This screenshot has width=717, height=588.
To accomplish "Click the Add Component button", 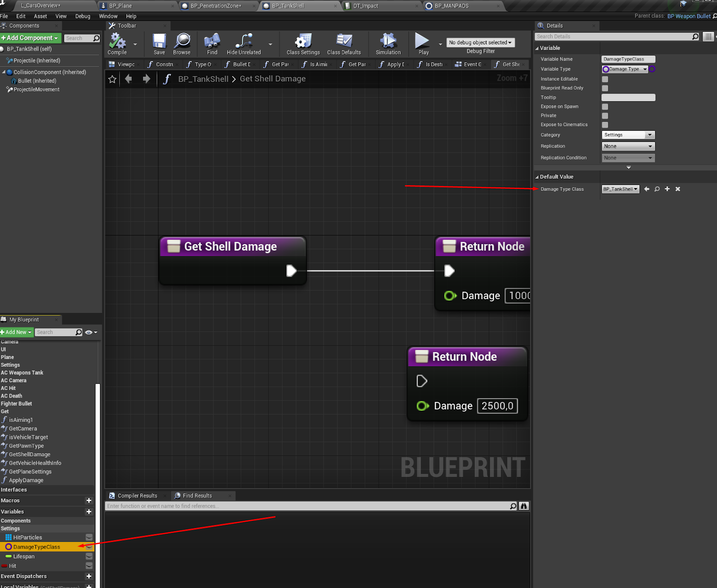I will click(x=30, y=38).
